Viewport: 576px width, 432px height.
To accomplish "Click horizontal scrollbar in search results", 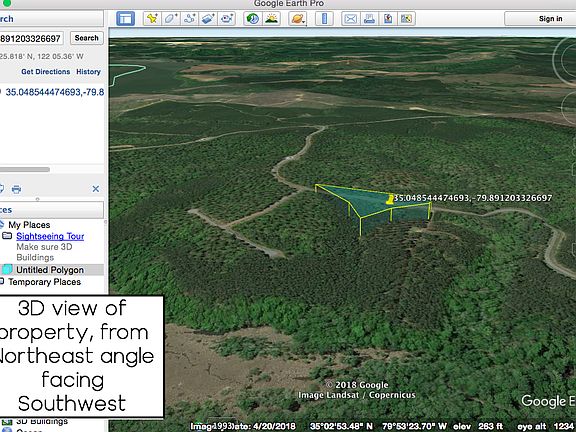I will [25, 169].
